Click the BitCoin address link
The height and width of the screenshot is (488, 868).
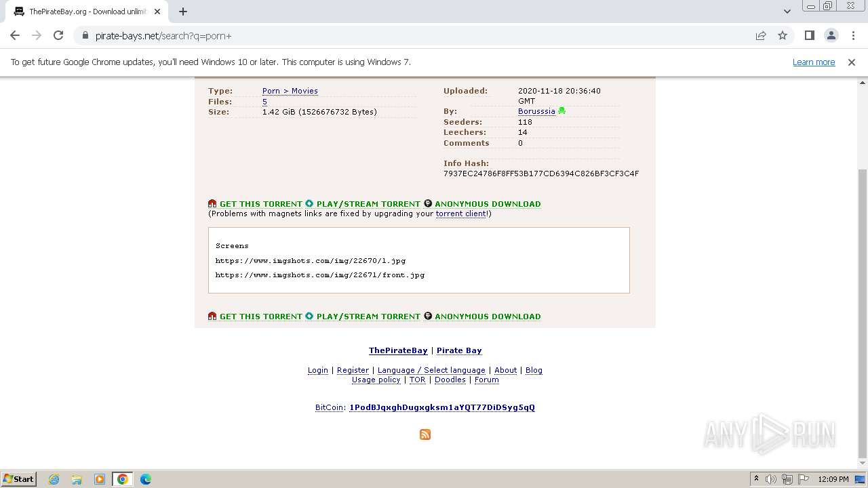click(x=442, y=407)
